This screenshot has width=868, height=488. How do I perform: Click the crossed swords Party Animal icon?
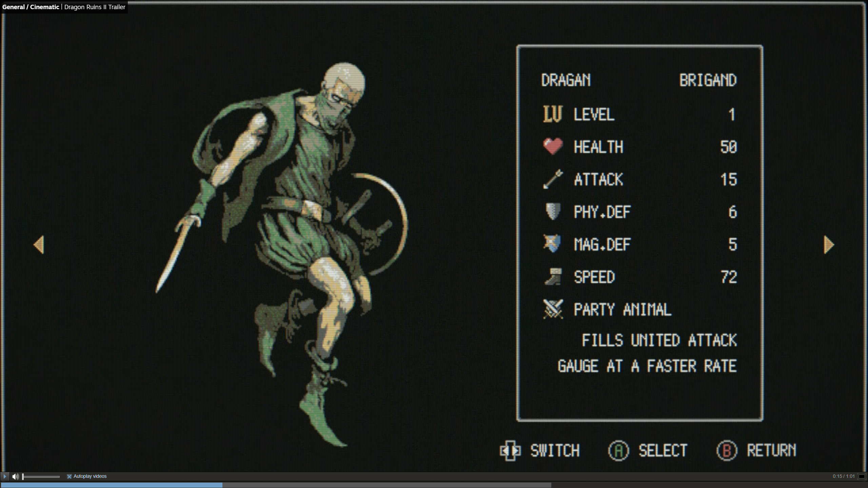553,309
